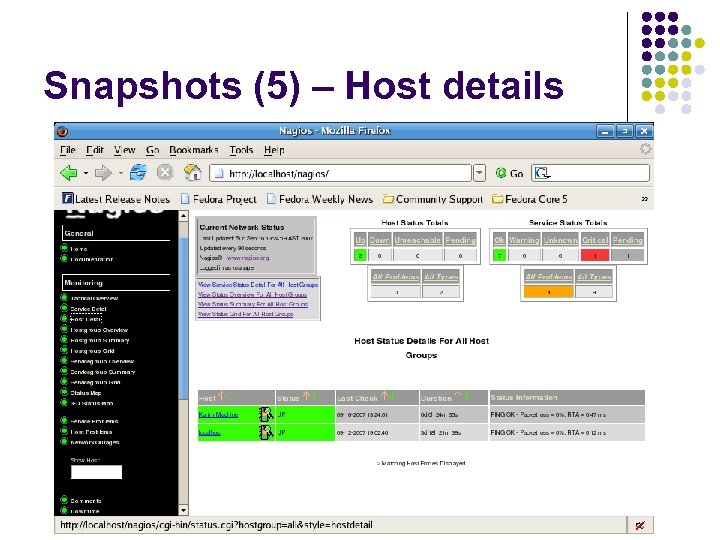Go back with the green Back arrow
720x540 pixels.
(x=69, y=173)
